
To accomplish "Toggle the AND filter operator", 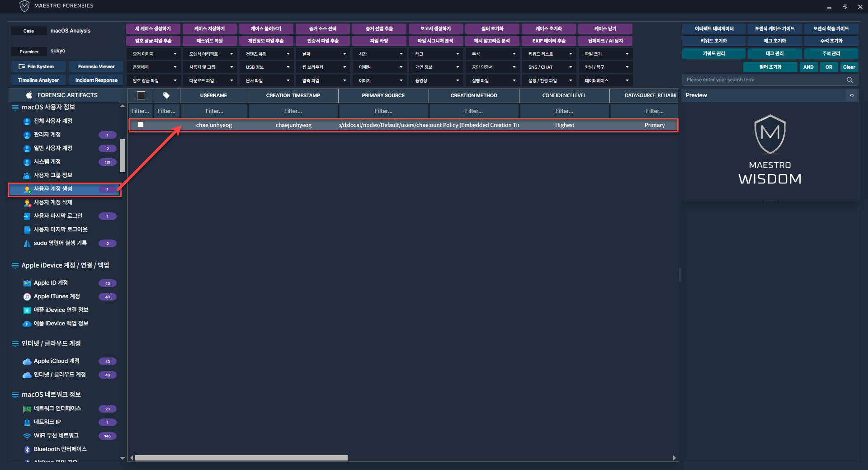I will coord(808,67).
